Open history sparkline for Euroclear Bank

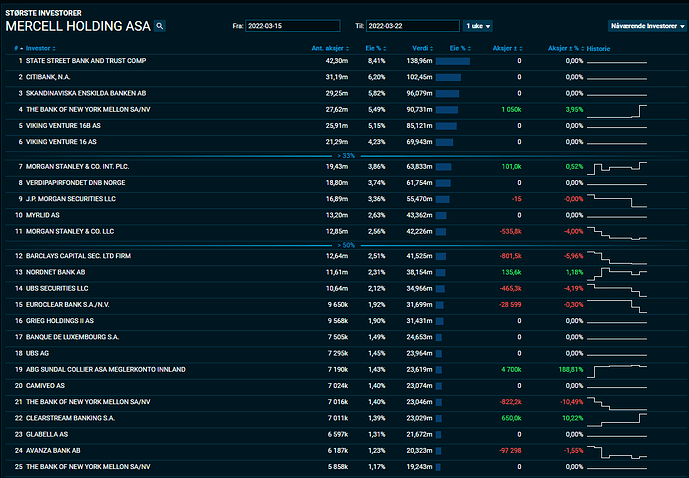click(617, 306)
